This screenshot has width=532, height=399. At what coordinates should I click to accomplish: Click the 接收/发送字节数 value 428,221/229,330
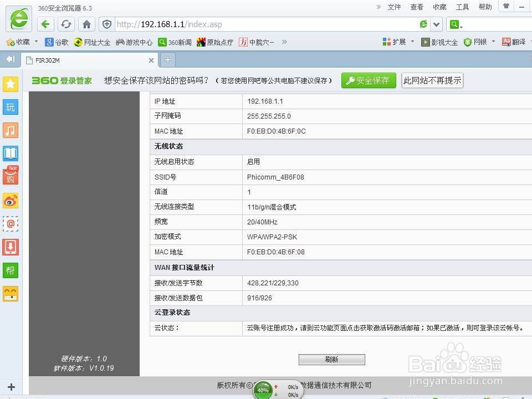tap(273, 283)
